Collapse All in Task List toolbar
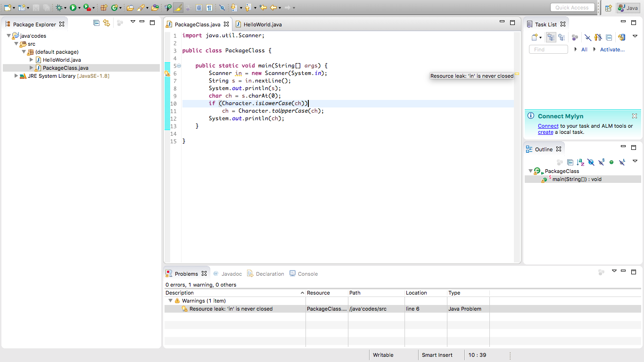The image size is (644, 362). [x=609, y=37]
